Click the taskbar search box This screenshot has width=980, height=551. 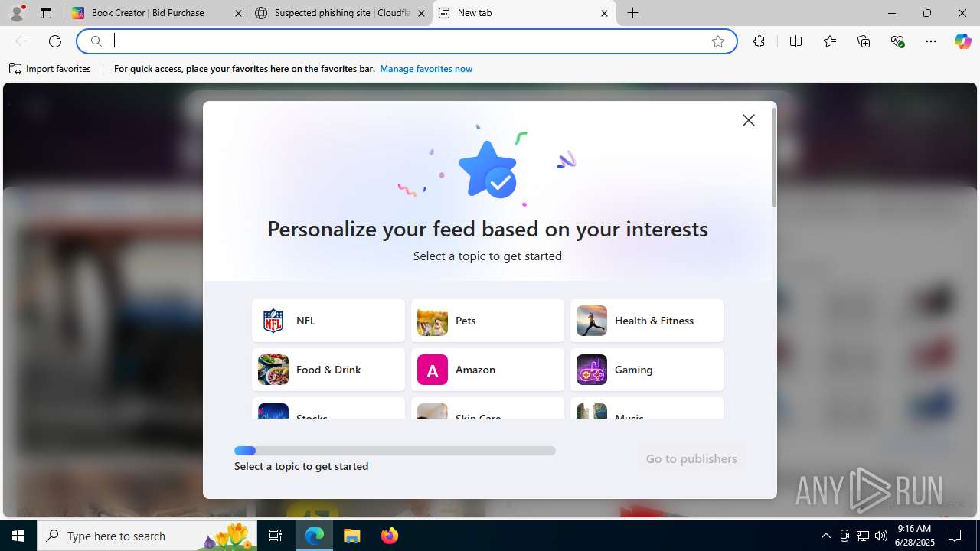148,536
